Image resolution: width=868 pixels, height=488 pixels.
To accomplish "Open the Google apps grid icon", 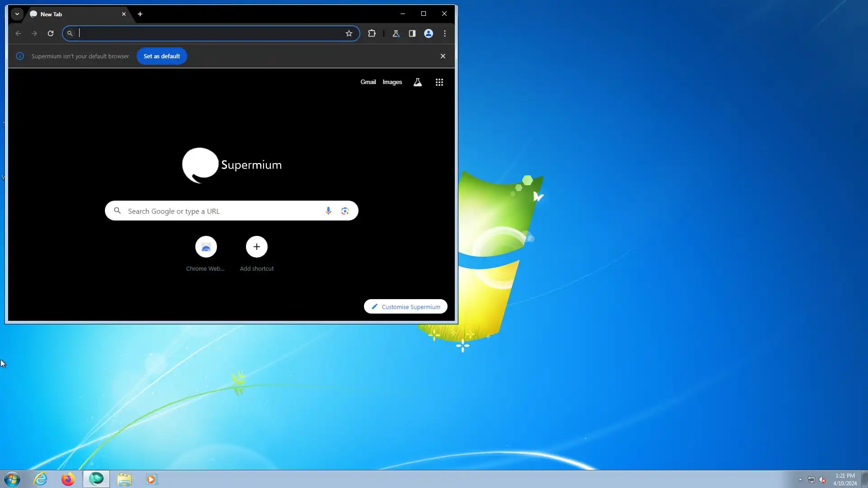I will [439, 82].
